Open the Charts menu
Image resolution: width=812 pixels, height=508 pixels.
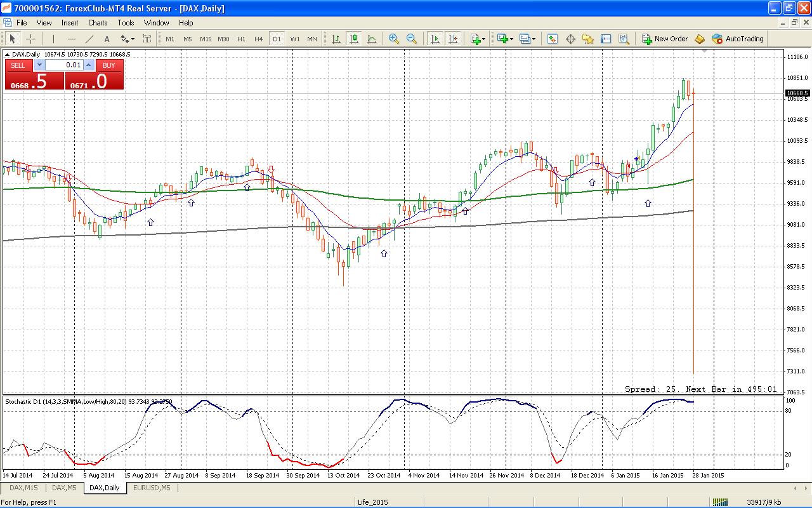tap(98, 22)
